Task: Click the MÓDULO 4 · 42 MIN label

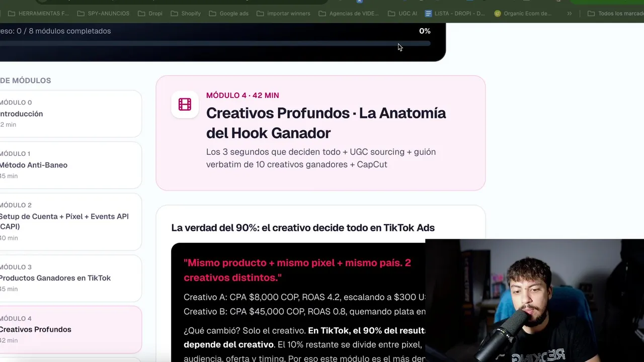Action: [x=243, y=96]
